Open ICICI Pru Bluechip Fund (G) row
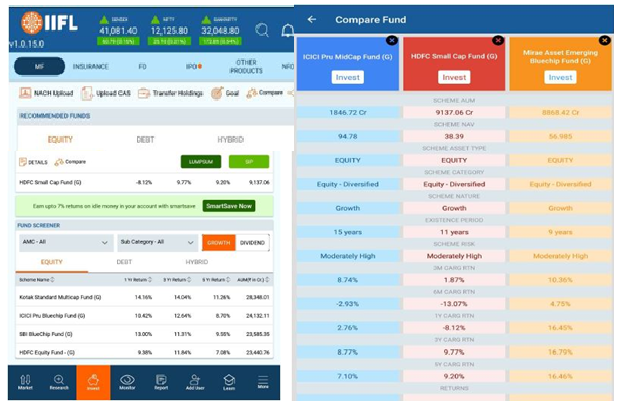This screenshot has width=622, height=410. [x=144, y=316]
